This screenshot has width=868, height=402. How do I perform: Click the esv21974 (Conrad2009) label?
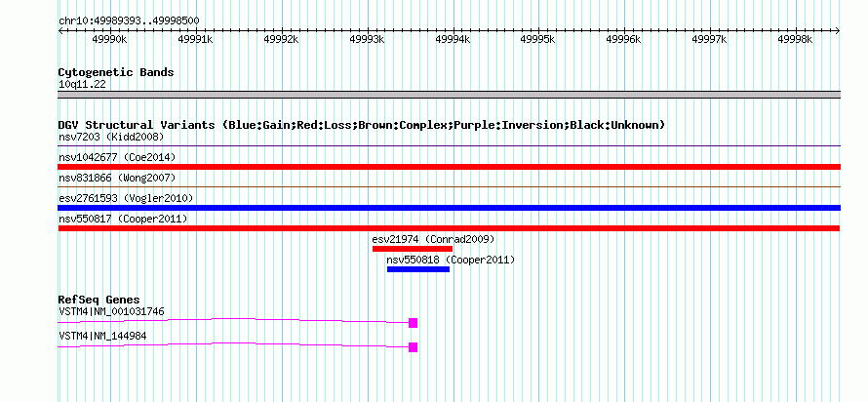coord(433,239)
